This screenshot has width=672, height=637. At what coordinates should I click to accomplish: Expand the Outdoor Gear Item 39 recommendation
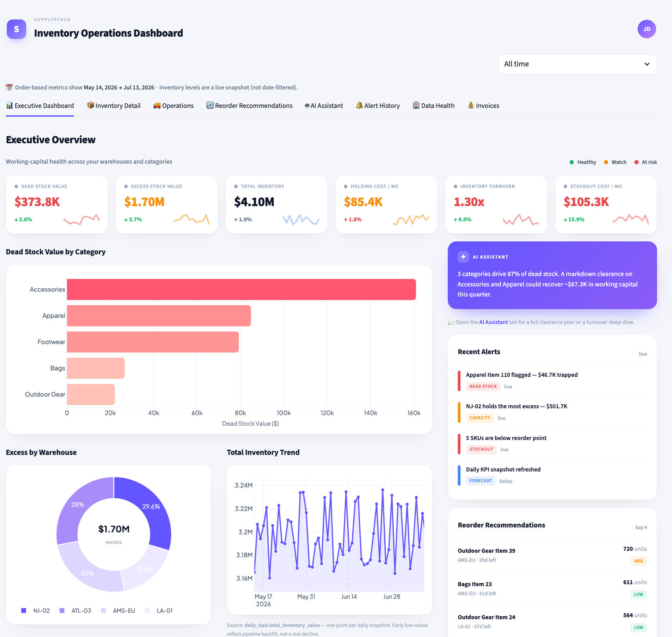pos(552,555)
